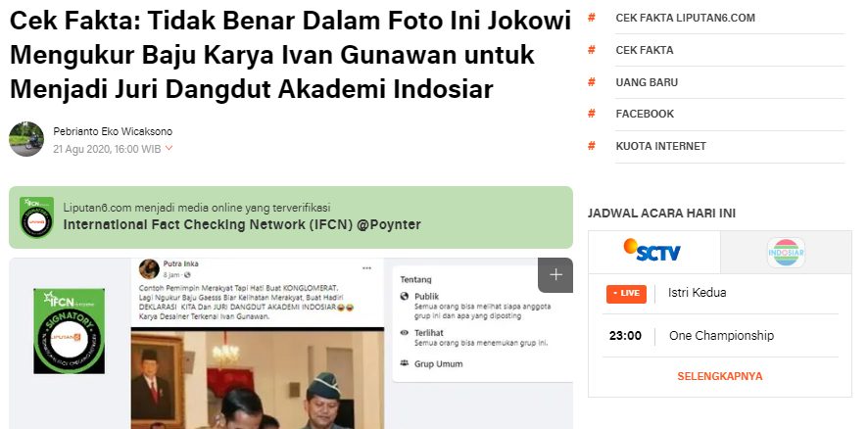
Task: Switch to the Indosiar schedule tab
Action: [786, 253]
